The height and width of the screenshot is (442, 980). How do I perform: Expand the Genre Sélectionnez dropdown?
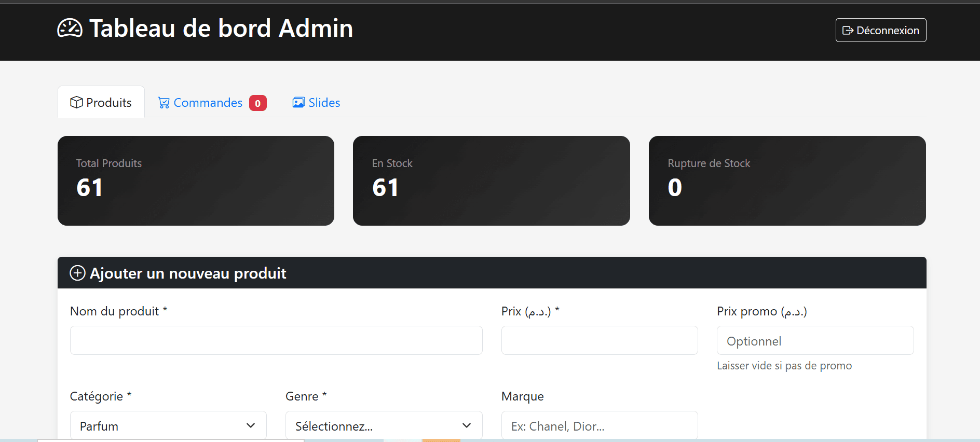click(x=384, y=425)
